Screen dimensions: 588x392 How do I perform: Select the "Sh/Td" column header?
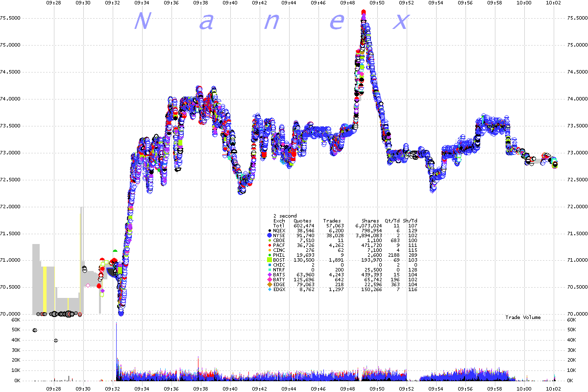coord(410,221)
